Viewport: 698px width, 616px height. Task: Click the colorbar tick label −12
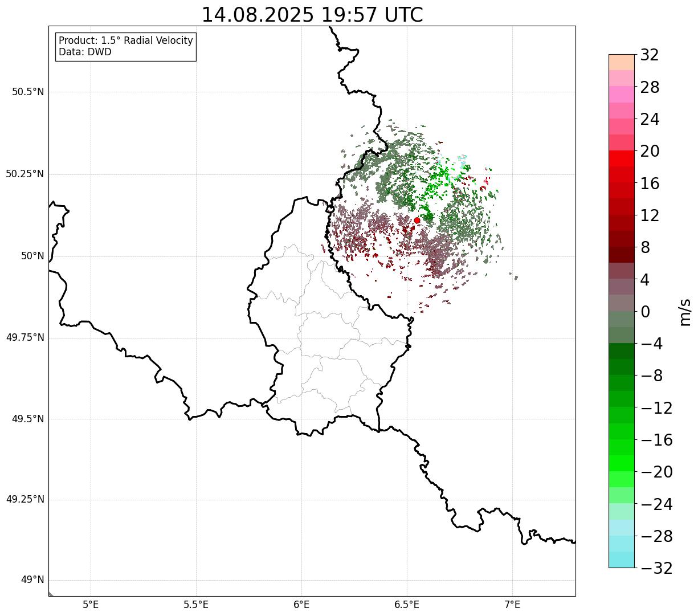[656, 408]
